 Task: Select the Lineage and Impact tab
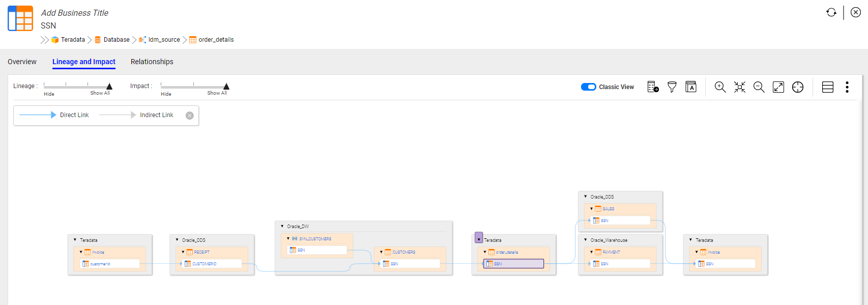click(x=84, y=62)
